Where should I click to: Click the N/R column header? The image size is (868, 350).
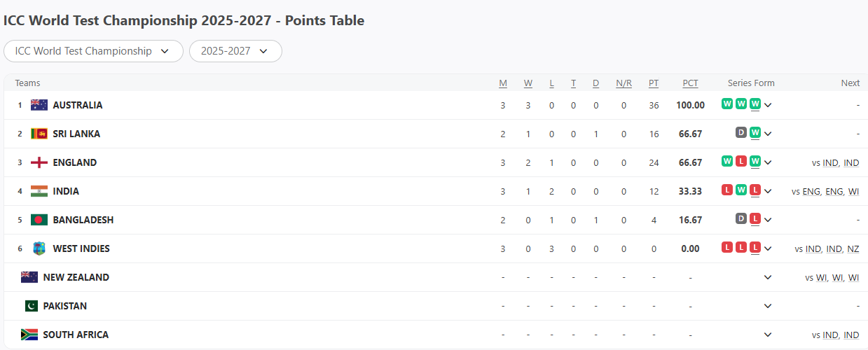coord(624,83)
